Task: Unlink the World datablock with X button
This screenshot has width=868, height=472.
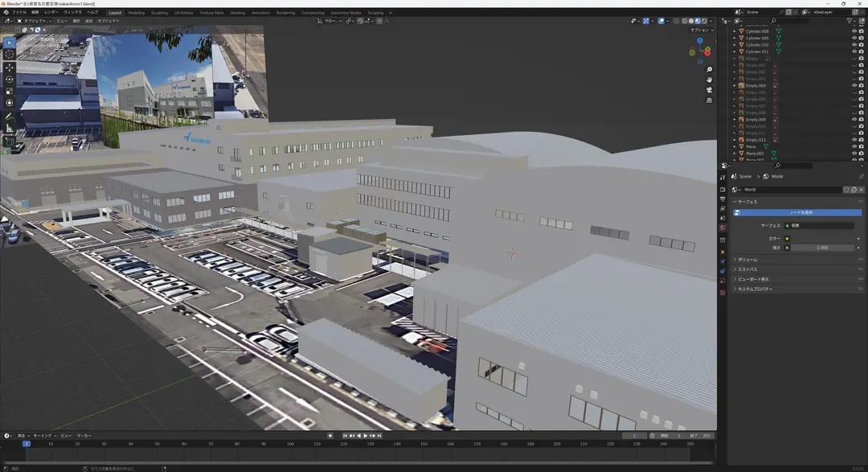Action: click(861, 190)
